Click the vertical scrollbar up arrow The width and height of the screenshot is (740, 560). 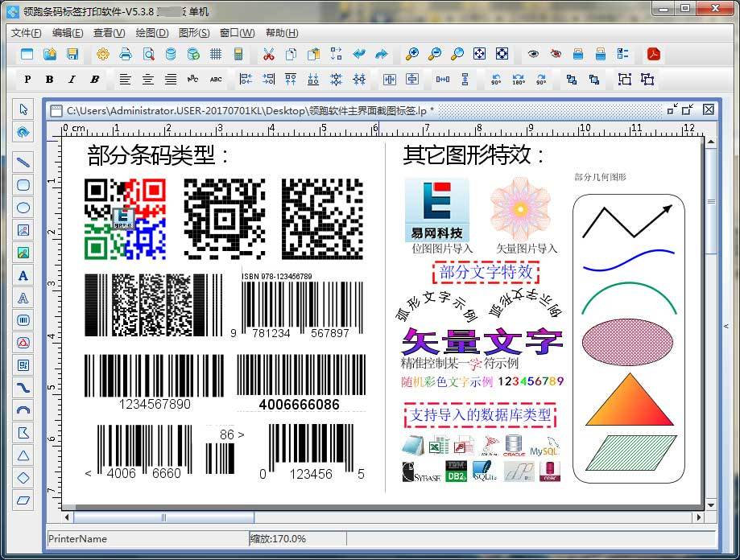pos(711,142)
